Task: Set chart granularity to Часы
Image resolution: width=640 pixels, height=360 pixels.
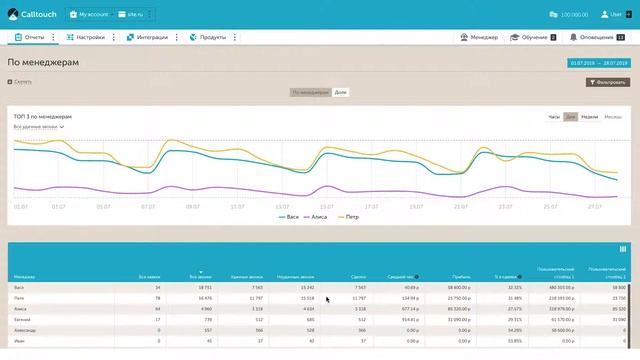Action: (554, 117)
